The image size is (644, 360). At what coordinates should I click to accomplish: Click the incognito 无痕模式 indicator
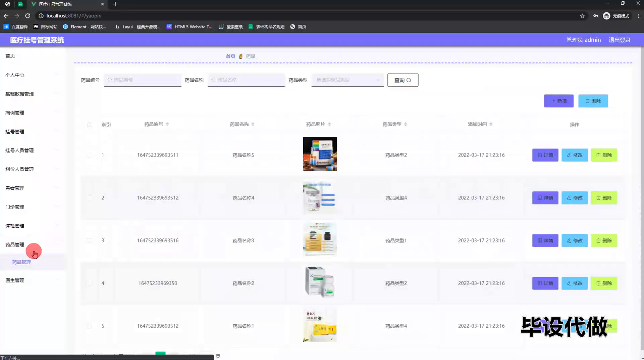(616, 16)
